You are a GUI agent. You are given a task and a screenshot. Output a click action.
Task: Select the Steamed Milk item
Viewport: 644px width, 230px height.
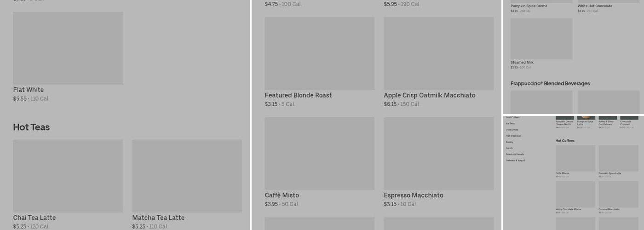point(541,39)
